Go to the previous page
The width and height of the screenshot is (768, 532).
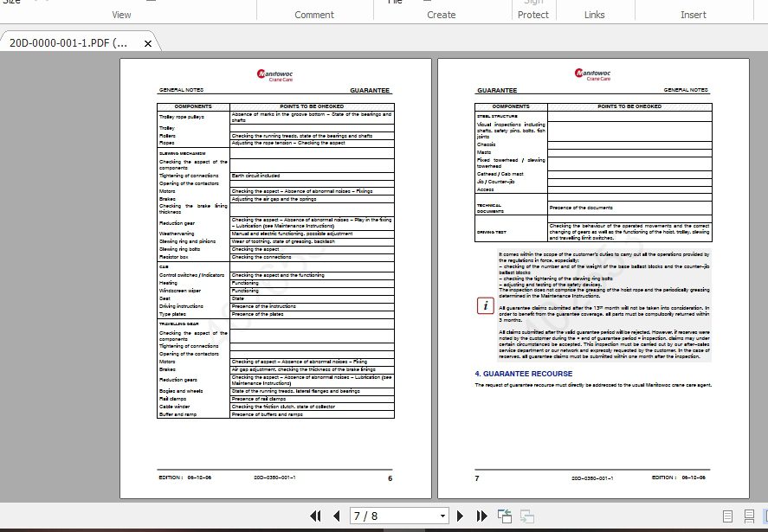click(x=337, y=516)
